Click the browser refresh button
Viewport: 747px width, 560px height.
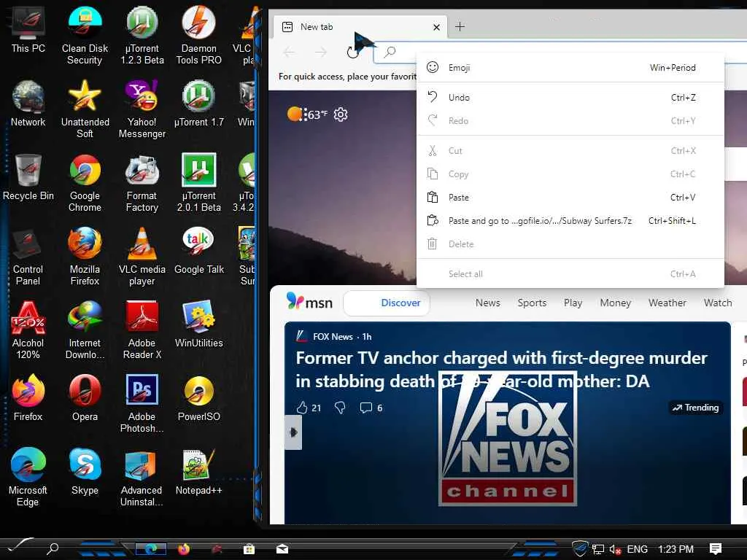(352, 52)
